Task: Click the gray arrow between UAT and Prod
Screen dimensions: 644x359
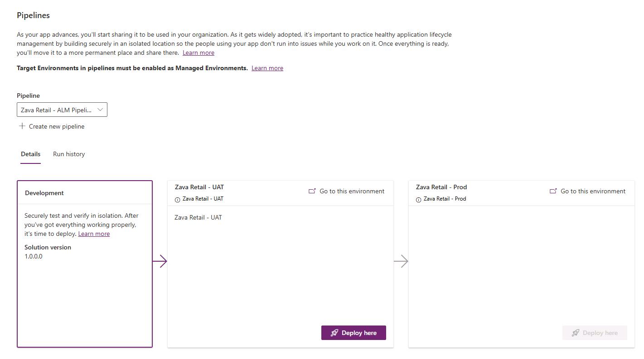Action: 401,261
